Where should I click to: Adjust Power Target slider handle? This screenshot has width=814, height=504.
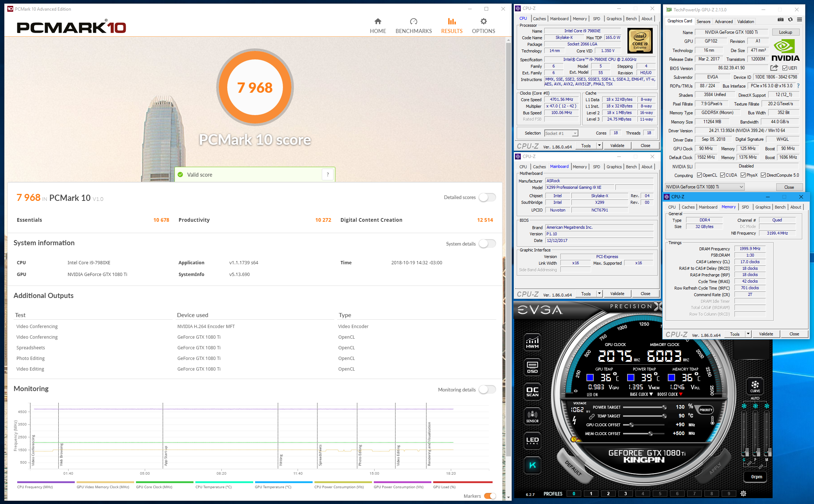[x=664, y=407]
